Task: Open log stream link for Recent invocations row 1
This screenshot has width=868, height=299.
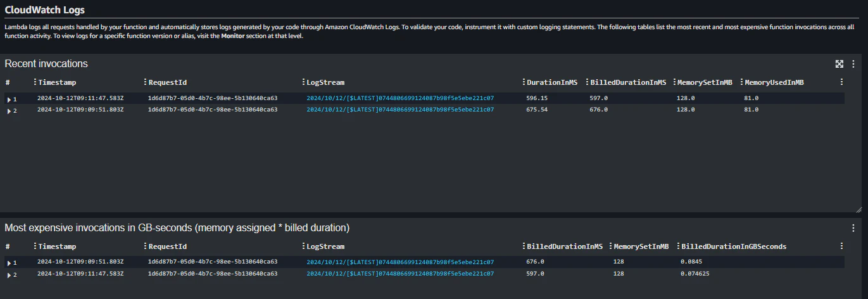Action: pyautogui.click(x=400, y=98)
